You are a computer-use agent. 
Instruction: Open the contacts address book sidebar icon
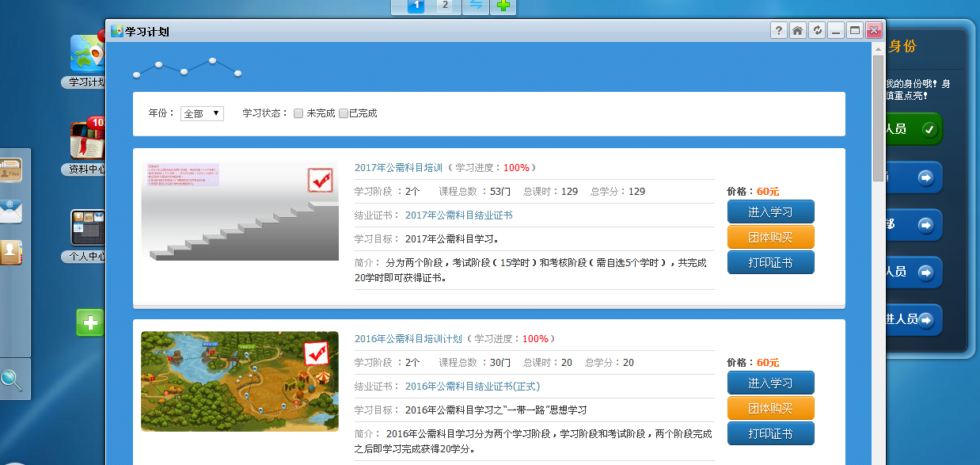tap(11, 252)
